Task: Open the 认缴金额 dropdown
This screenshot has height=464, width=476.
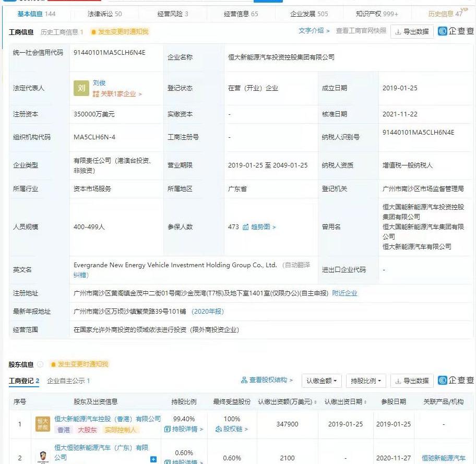Action: 322,381
